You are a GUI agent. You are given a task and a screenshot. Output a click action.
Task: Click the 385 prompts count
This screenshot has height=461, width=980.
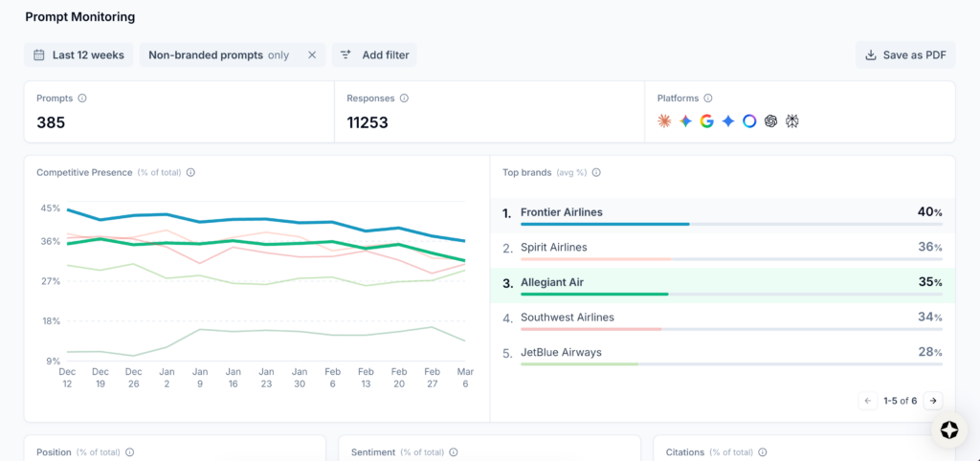pos(51,122)
